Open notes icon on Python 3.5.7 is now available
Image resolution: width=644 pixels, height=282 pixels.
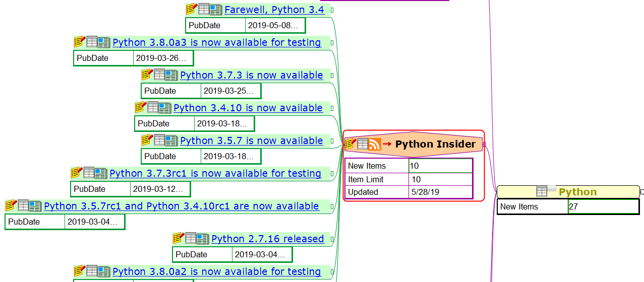pyautogui.click(x=147, y=139)
